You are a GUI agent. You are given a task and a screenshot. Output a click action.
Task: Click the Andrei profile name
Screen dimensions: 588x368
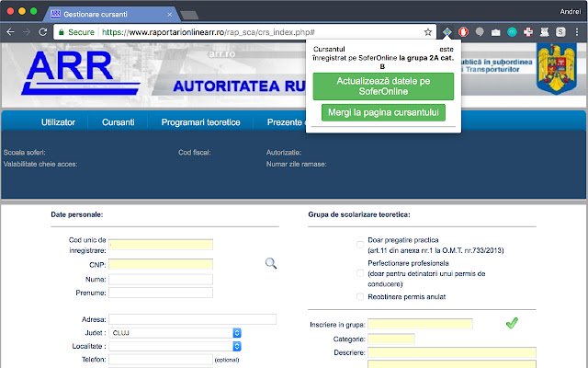pyautogui.click(x=570, y=12)
